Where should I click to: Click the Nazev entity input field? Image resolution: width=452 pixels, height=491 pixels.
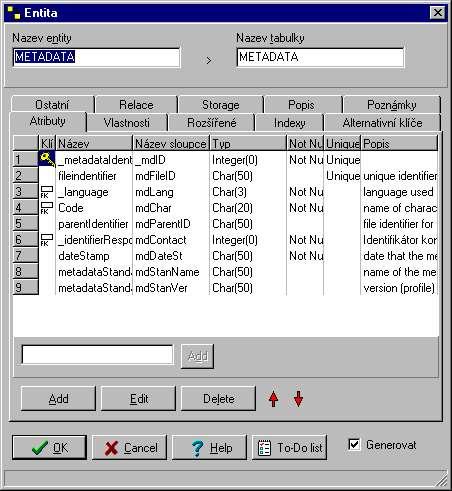(x=97, y=57)
